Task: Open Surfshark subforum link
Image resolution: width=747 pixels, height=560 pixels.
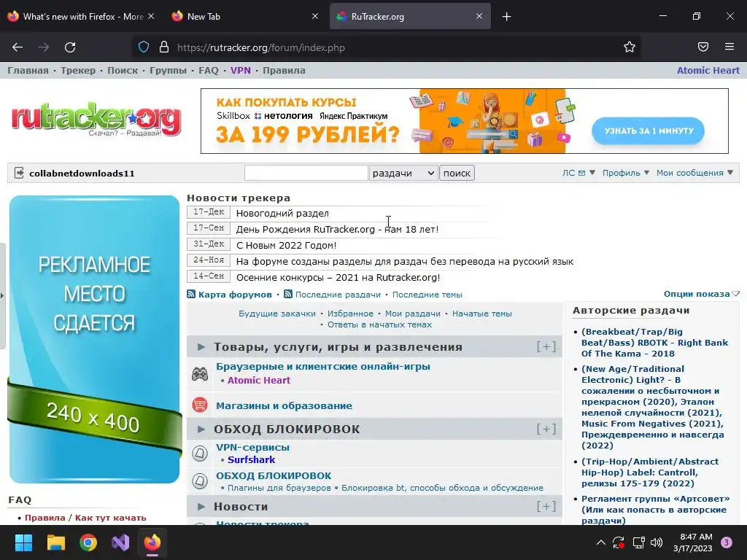Action: 251,459
